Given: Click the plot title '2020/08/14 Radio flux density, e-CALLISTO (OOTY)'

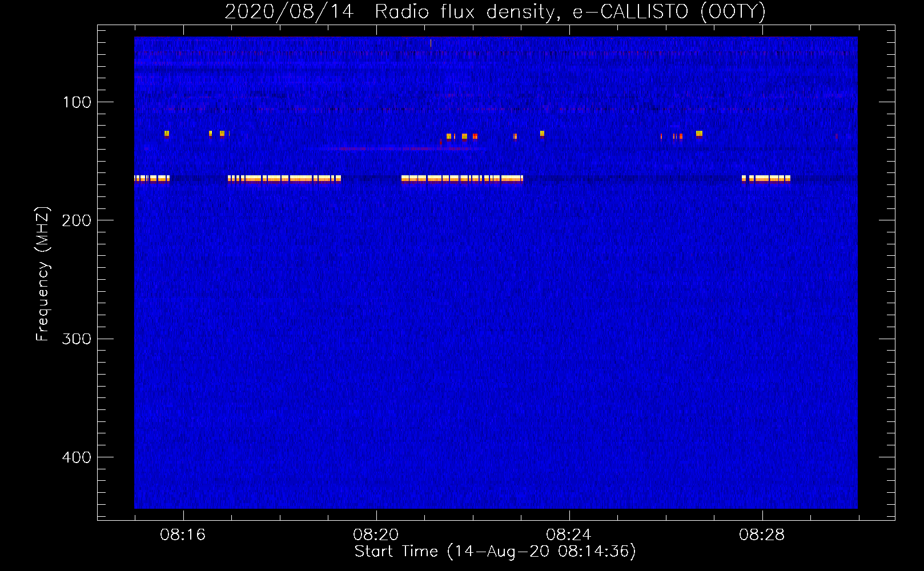Looking at the screenshot, I should 495,11.
